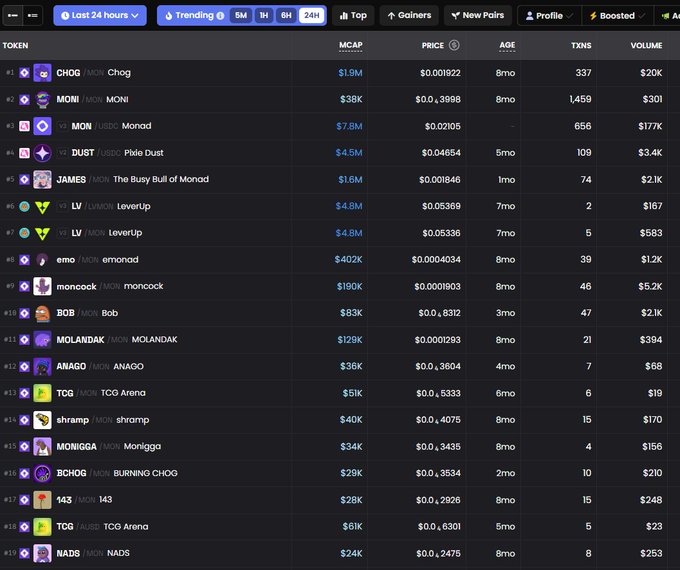Click the LeverUp logo in the #7 LV/MON row
This screenshot has width=680, height=570.
[42, 233]
